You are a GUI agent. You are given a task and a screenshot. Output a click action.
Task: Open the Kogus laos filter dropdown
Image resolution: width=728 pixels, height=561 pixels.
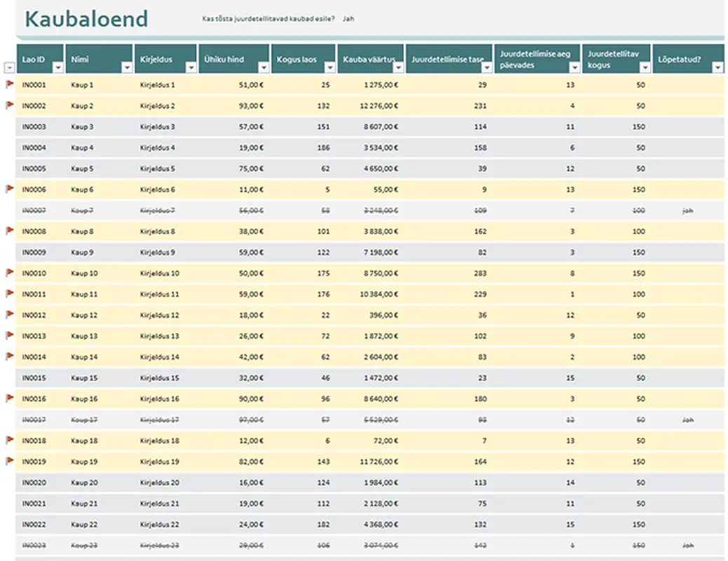click(x=331, y=67)
